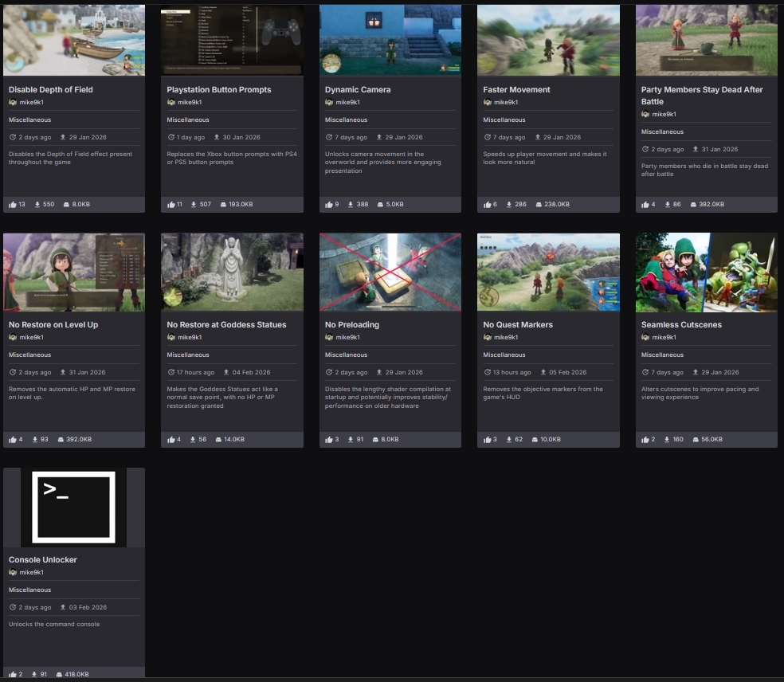The image size is (784, 682).
Task: Click the Goddess statue thumbnail image
Action: [x=232, y=272]
